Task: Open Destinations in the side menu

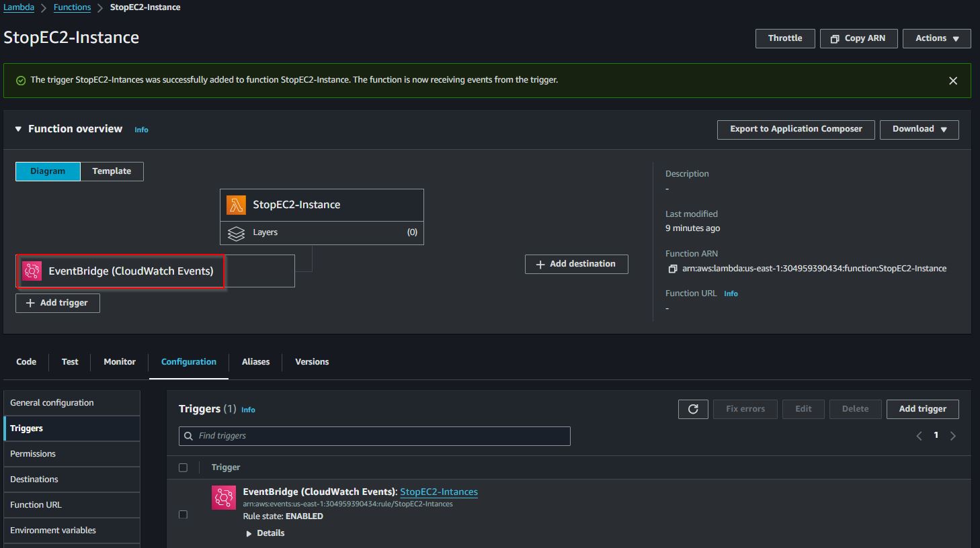Action: coord(72,479)
